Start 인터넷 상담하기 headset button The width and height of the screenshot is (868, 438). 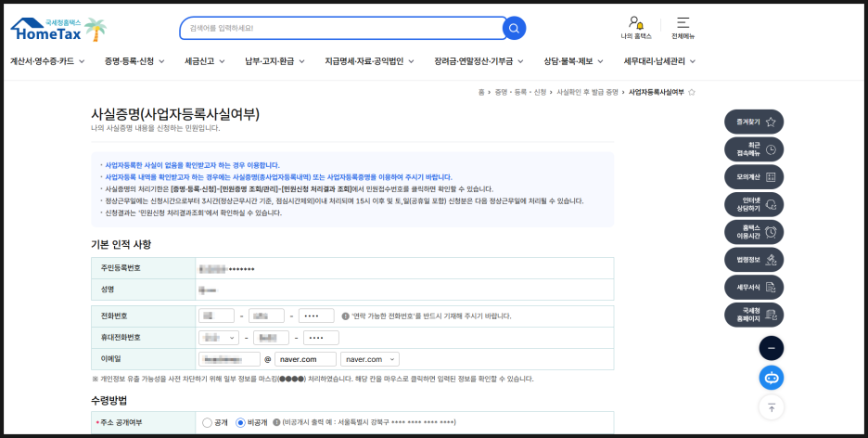(754, 204)
